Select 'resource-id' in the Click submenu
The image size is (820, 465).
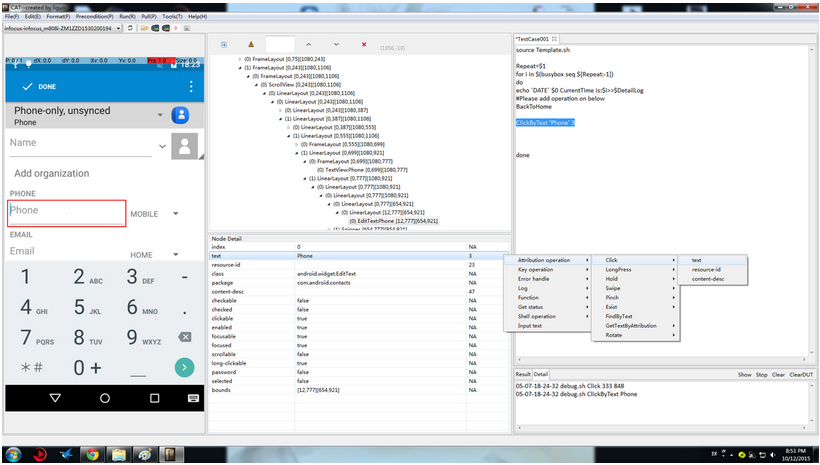coord(706,269)
